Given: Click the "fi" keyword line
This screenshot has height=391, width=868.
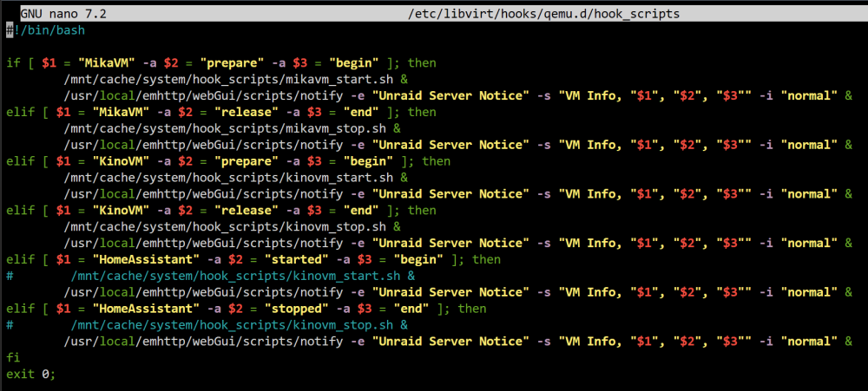Looking at the screenshot, I should (13, 358).
